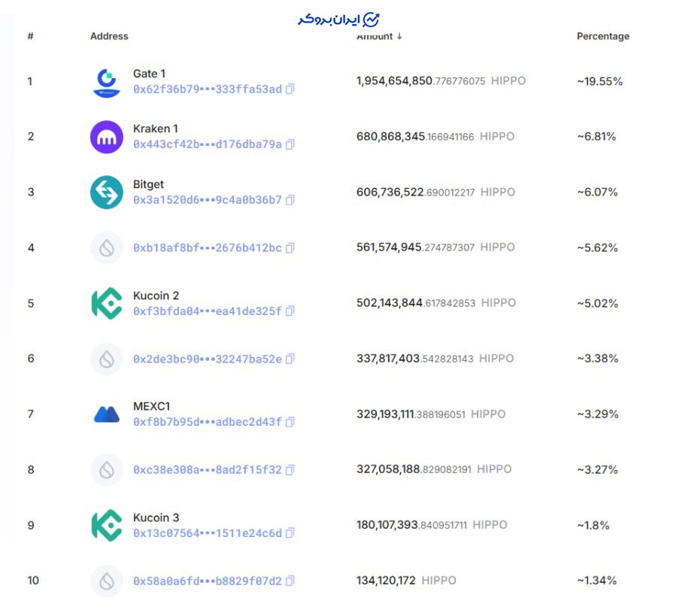Open address 0x2de3bc90...32247ba52e link
Screen dimensions: 677x616
click(207, 359)
